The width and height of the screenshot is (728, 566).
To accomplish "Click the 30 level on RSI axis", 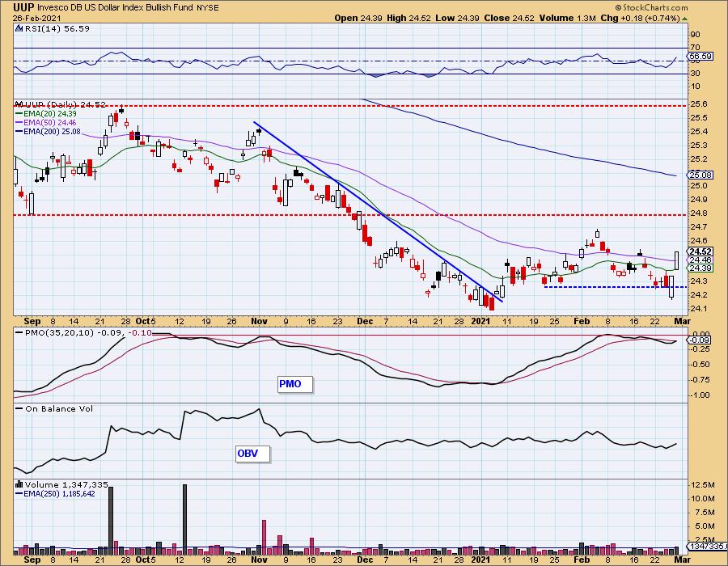I will [x=695, y=74].
